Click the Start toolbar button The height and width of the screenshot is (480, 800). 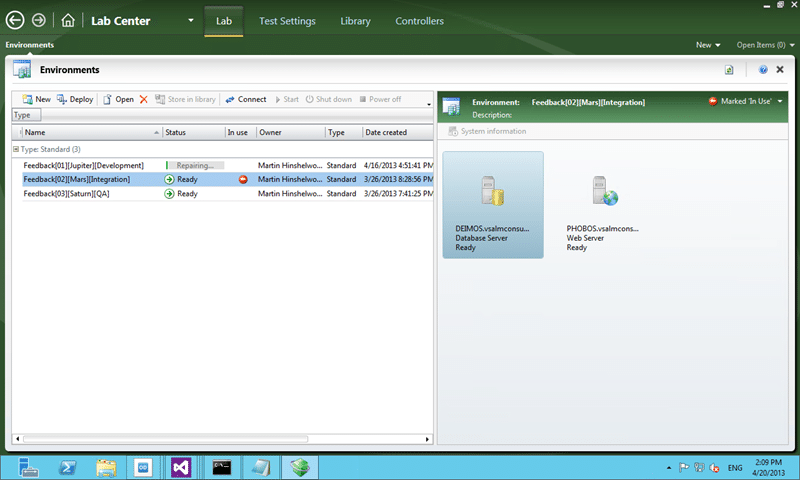[x=287, y=99]
